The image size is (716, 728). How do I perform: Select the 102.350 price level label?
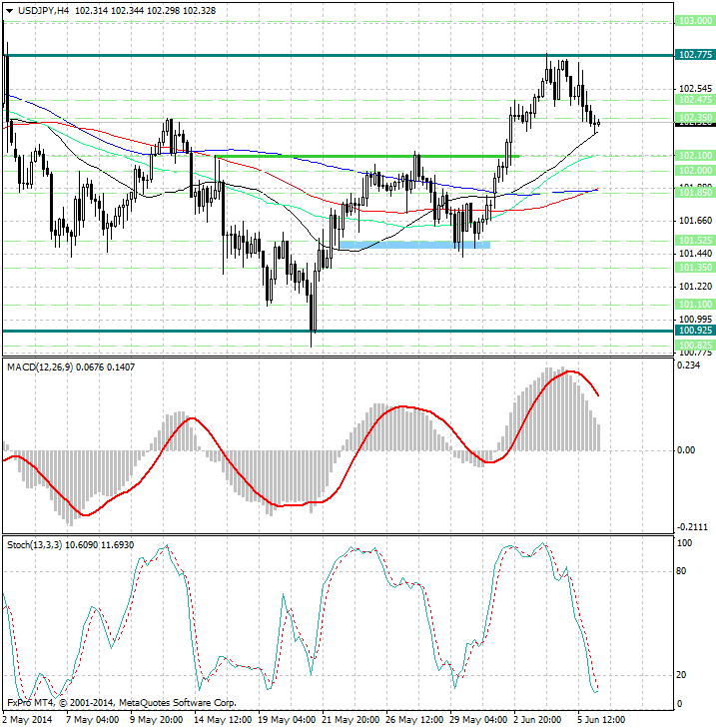click(695, 117)
